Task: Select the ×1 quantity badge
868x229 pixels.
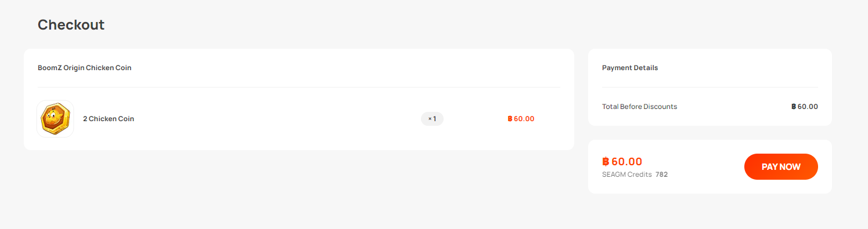Action: [432, 119]
